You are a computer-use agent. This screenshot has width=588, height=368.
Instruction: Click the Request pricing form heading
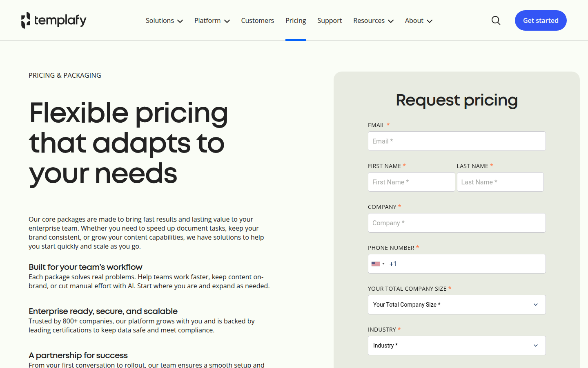click(457, 100)
